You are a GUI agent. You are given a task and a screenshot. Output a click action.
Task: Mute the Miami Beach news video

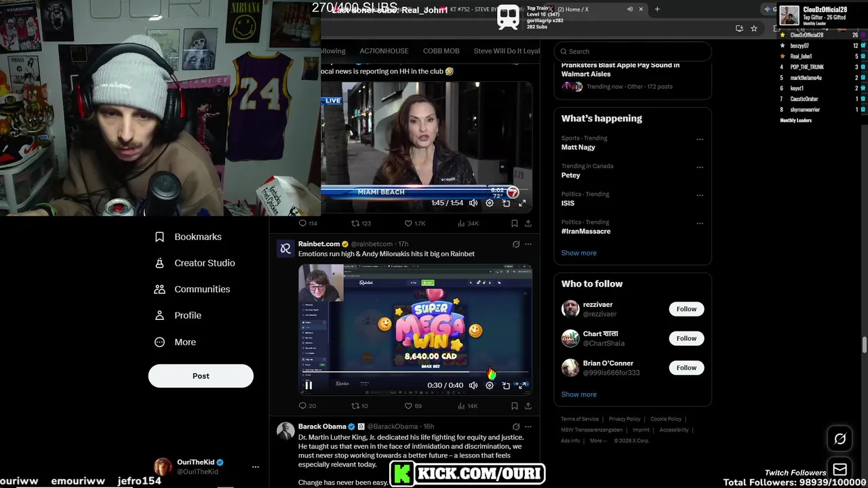(473, 203)
